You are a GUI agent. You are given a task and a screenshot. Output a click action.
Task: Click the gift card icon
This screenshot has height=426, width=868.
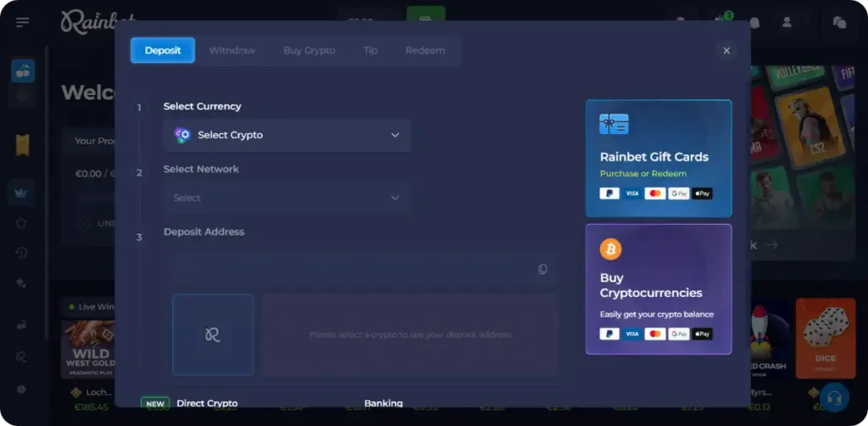coord(614,124)
